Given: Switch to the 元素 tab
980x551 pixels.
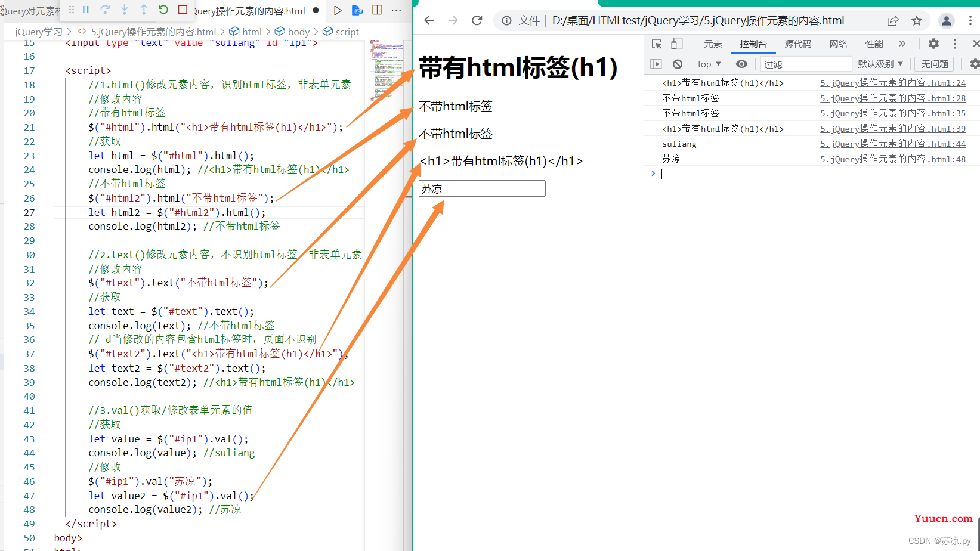Looking at the screenshot, I should click(713, 44).
